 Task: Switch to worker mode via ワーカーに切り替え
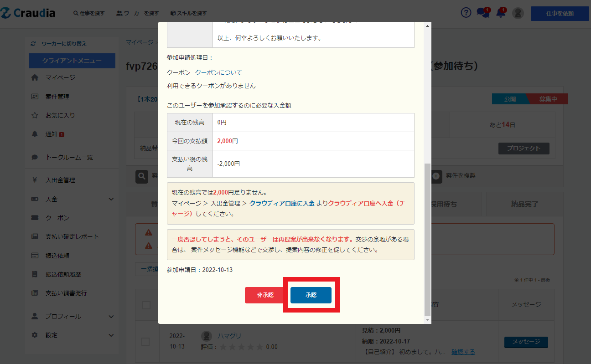pos(63,44)
